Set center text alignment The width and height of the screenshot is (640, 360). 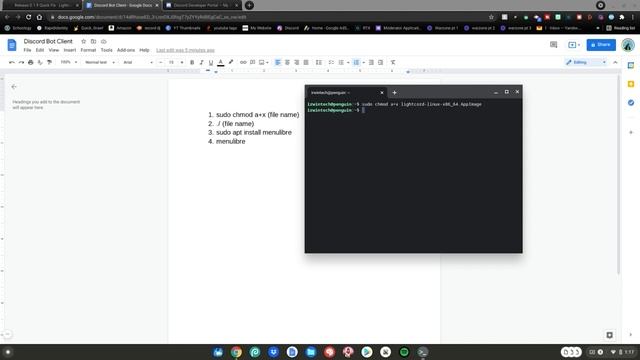(x=287, y=62)
